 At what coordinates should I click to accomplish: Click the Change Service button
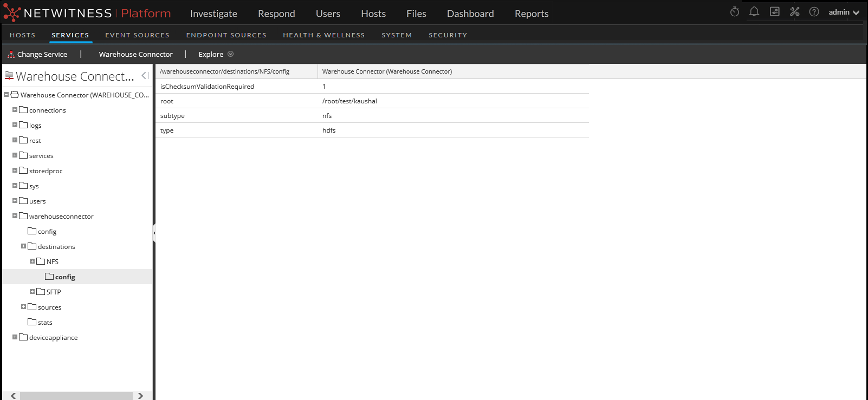(37, 54)
